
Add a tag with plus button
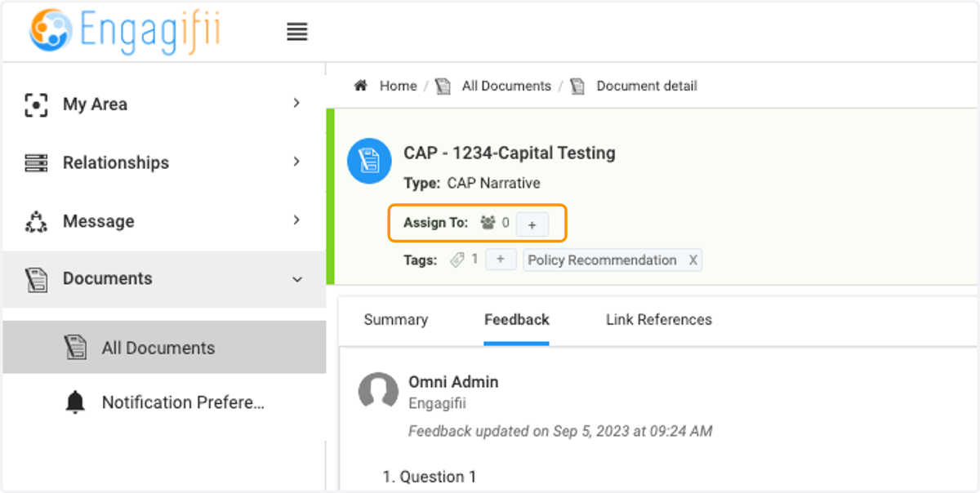coord(501,260)
